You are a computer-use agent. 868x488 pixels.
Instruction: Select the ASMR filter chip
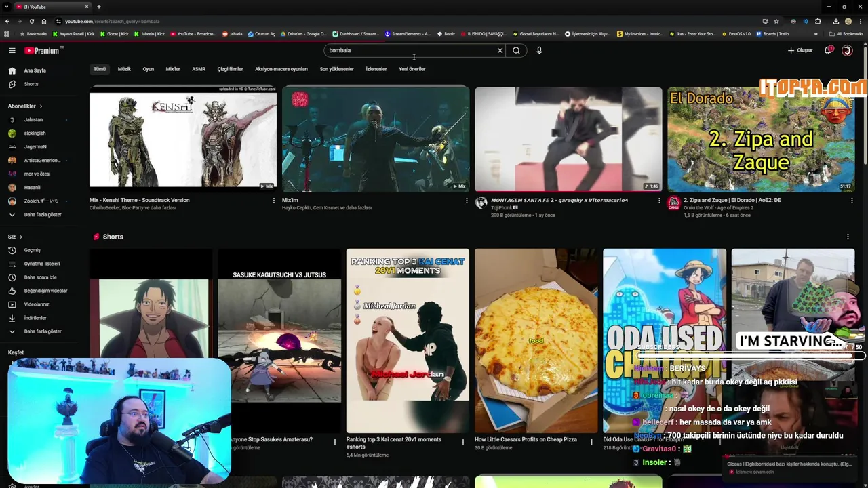(x=199, y=69)
